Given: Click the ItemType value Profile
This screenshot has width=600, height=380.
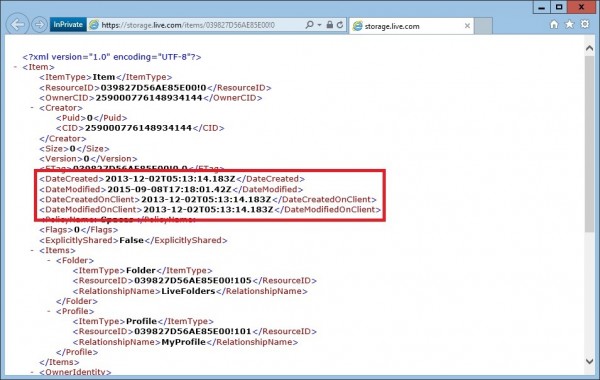Looking at the screenshot, I should pyautogui.click(x=142, y=321).
